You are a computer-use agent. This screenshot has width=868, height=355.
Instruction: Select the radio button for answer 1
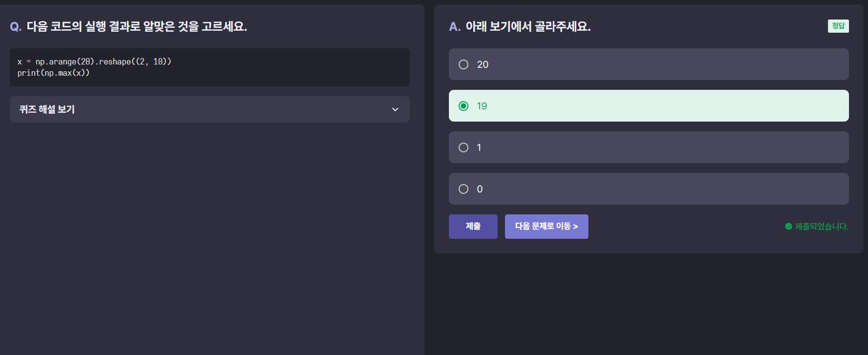(x=464, y=147)
